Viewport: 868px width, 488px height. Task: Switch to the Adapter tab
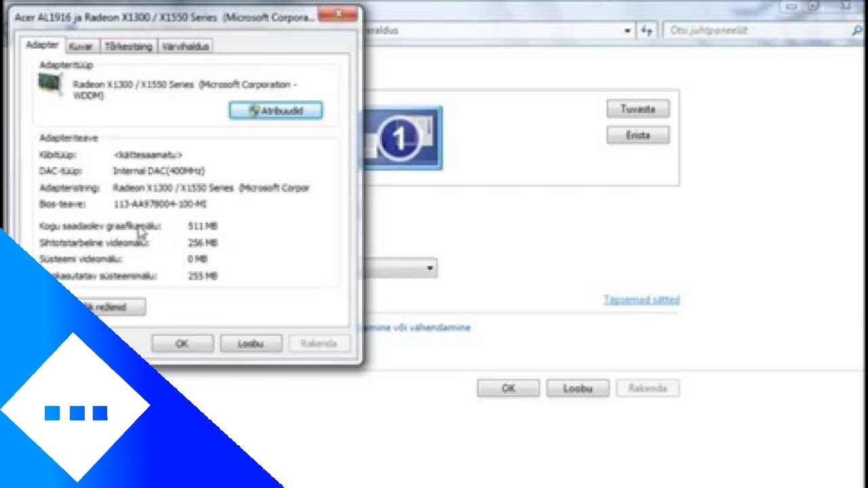[42, 45]
